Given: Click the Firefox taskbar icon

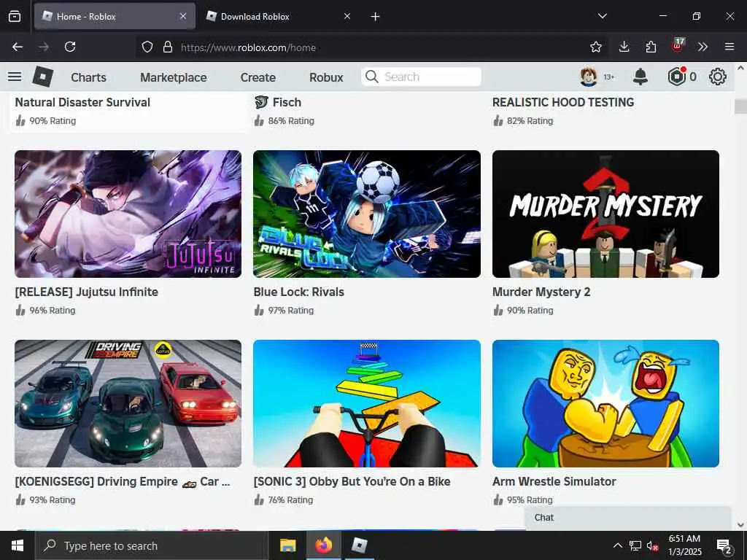Looking at the screenshot, I should pyautogui.click(x=323, y=545).
